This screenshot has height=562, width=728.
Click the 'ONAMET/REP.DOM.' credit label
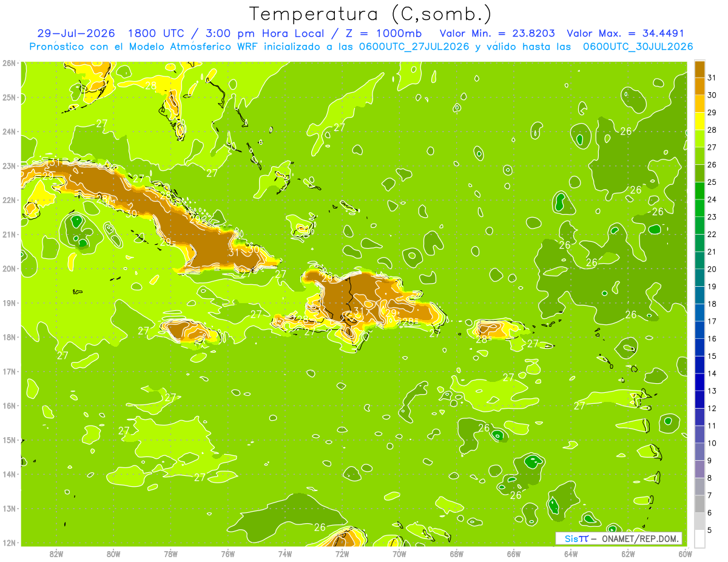(x=640, y=538)
